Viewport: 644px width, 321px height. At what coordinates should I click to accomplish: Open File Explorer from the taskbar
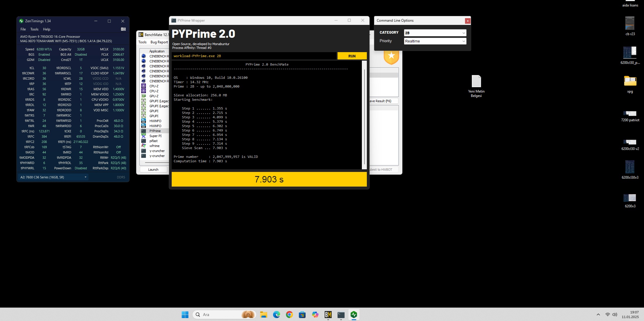click(264, 315)
